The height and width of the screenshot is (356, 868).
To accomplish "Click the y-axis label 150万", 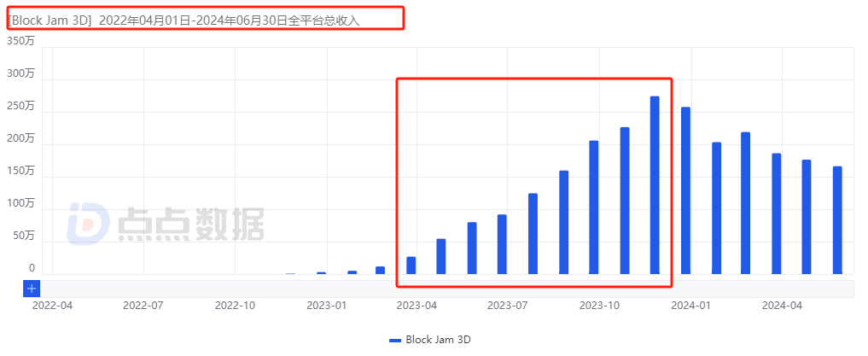I will pos(21,171).
